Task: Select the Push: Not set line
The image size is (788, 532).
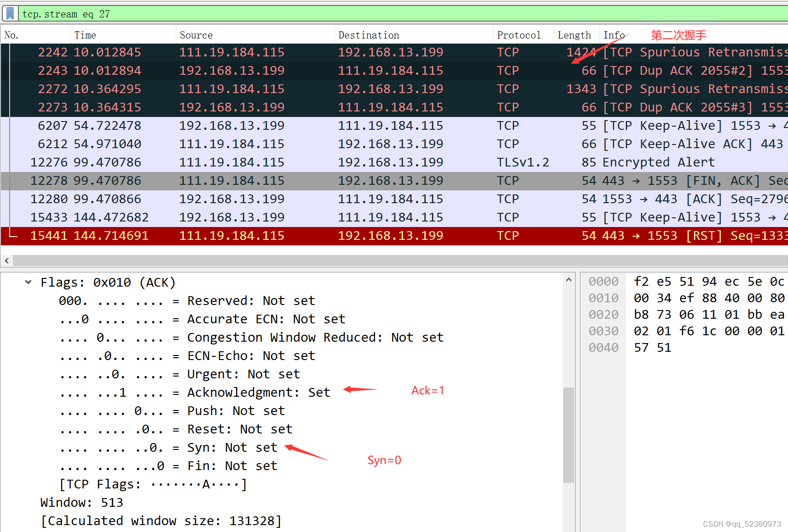Action: [172, 411]
